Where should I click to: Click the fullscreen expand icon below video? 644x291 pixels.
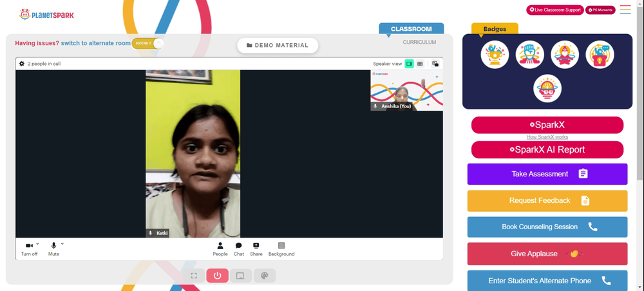[194, 276]
